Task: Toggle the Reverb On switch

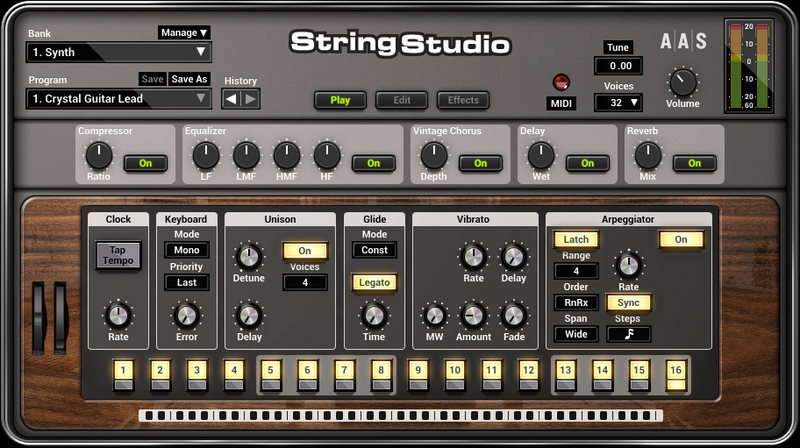Action: coord(694,163)
